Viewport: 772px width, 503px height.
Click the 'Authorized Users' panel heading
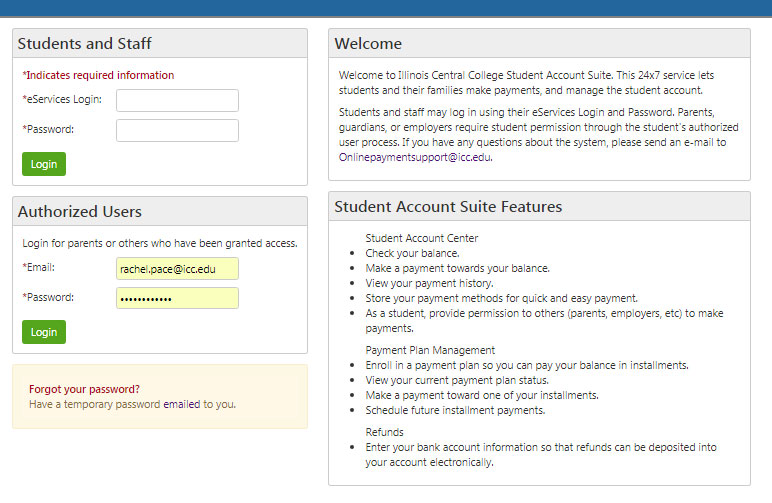(x=80, y=212)
